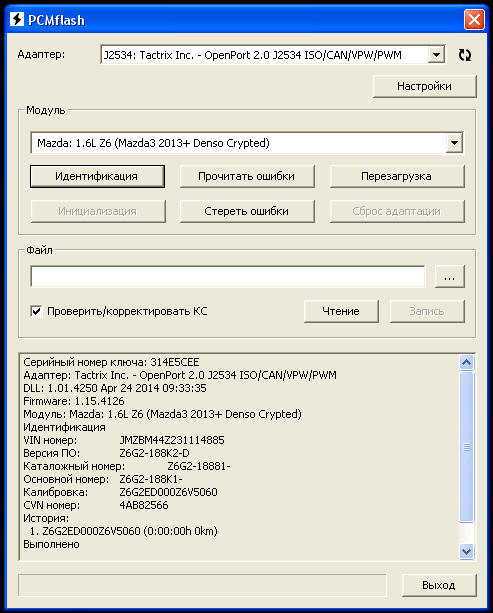
Task: Click the PCMflash lightning bolt title icon
Action: click(x=16, y=19)
